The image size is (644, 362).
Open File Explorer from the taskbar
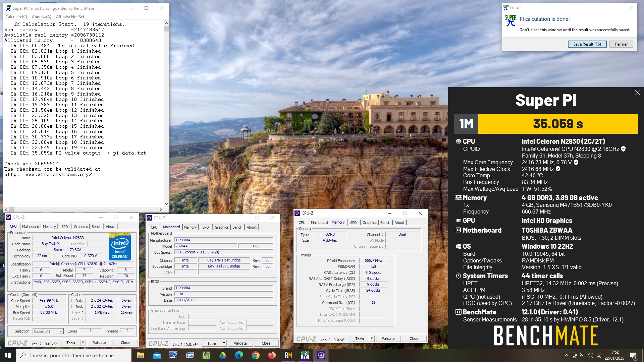[140, 355]
